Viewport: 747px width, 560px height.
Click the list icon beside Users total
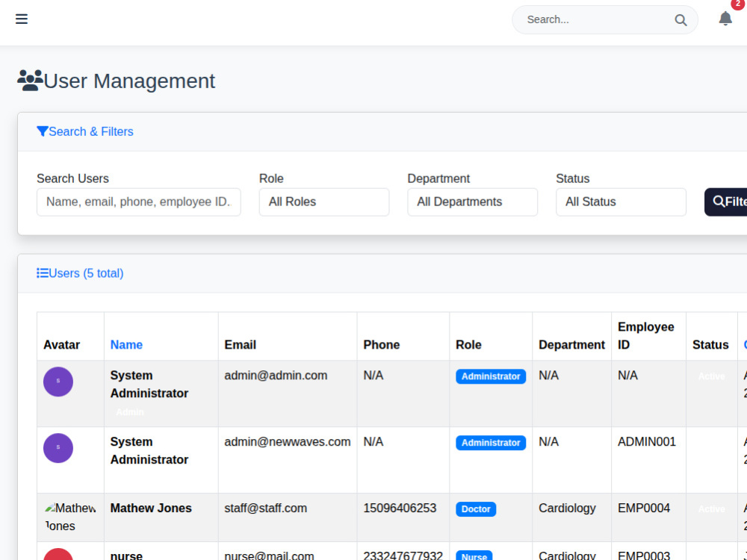(x=43, y=273)
